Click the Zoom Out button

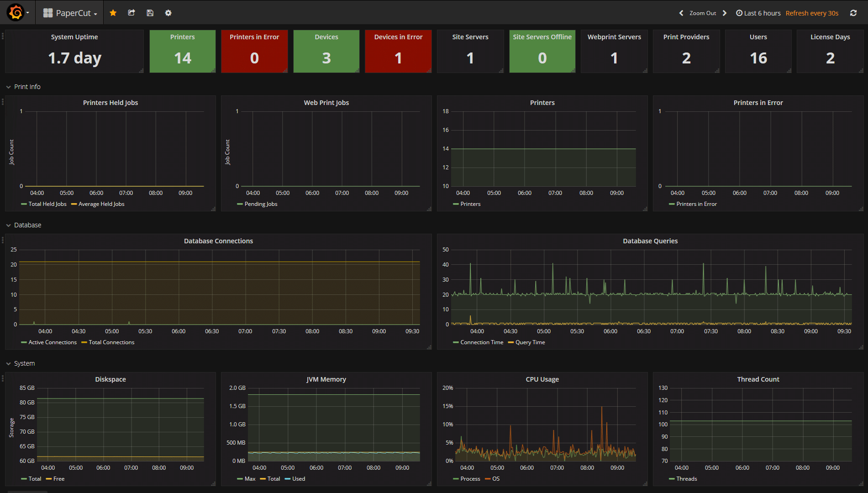[x=702, y=13]
